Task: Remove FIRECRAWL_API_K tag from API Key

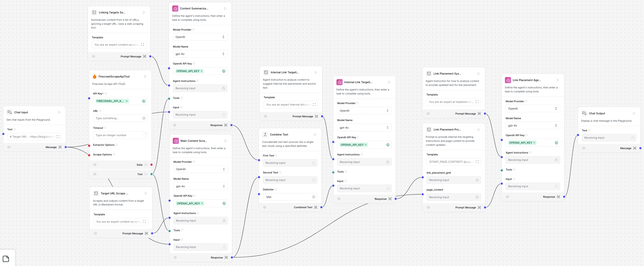Action: pos(127,101)
